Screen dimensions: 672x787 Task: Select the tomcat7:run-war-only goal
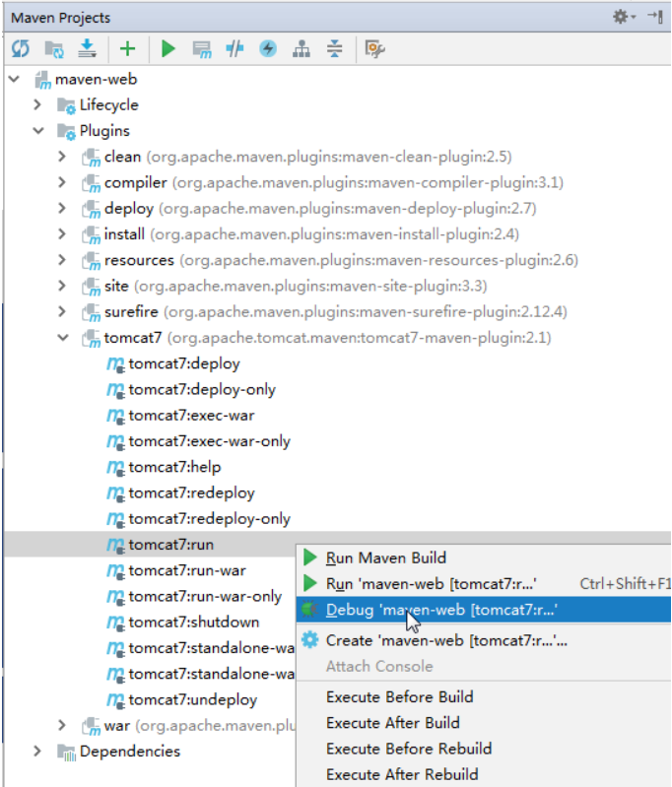point(205,596)
